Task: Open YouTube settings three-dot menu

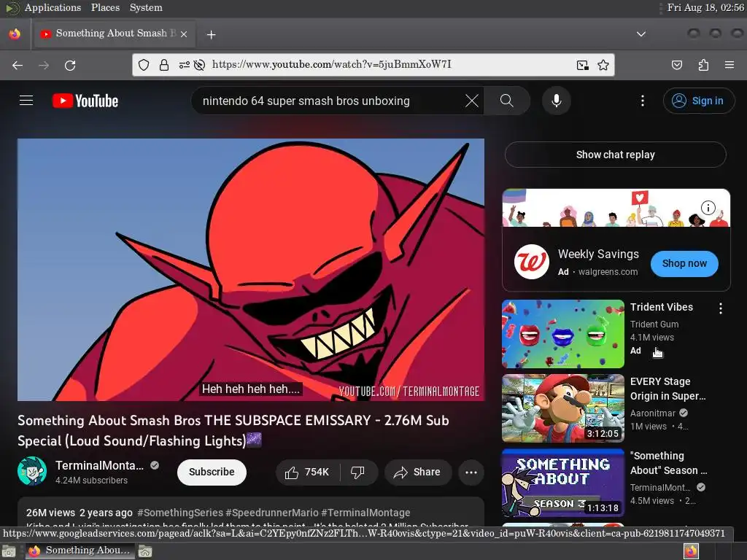Action: (x=642, y=101)
